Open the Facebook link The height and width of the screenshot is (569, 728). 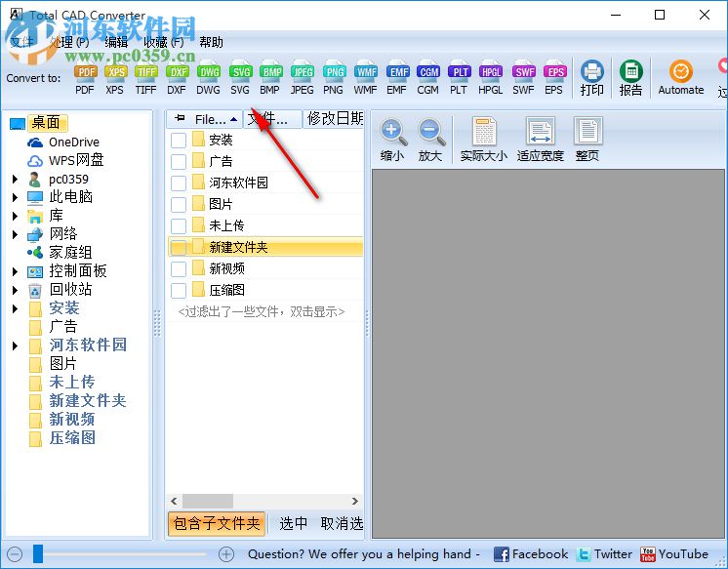[531, 554]
